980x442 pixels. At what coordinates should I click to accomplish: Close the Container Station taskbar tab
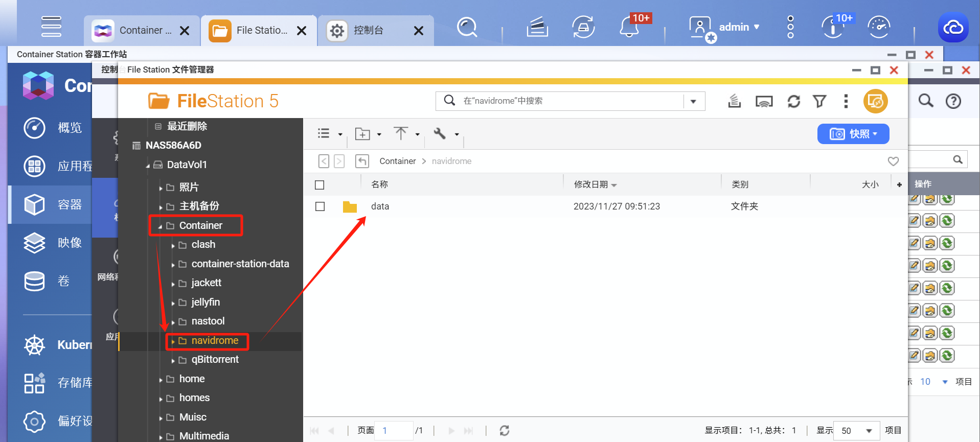click(x=185, y=31)
